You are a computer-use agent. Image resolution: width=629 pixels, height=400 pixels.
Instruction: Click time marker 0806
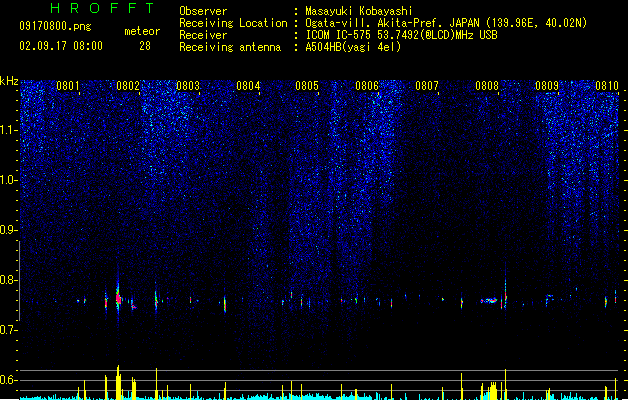[367, 86]
